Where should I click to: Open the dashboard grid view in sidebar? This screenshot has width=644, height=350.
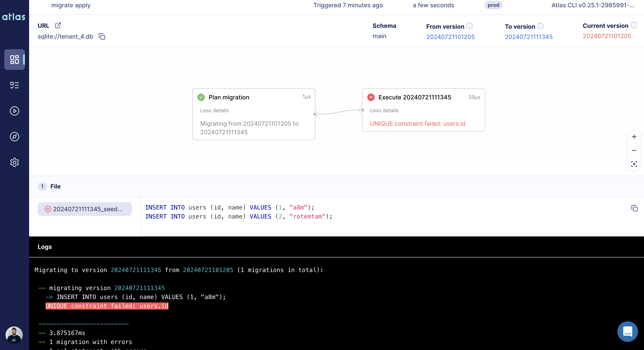click(14, 60)
